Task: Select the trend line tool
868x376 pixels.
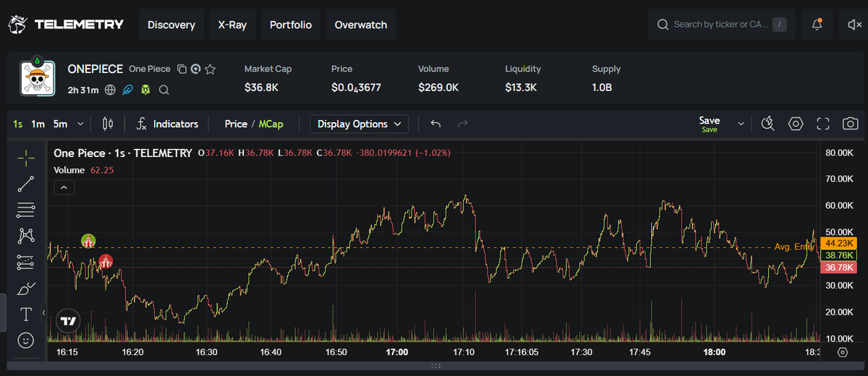Action: (x=26, y=184)
